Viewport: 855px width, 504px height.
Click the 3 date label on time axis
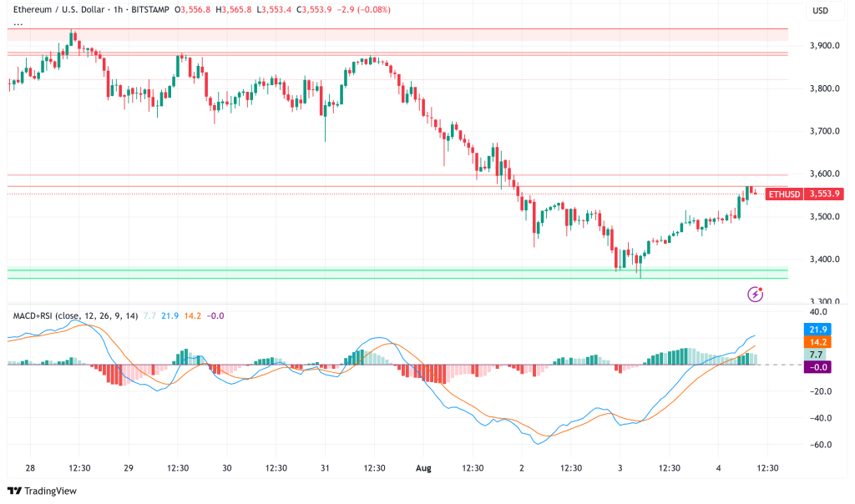620,468
